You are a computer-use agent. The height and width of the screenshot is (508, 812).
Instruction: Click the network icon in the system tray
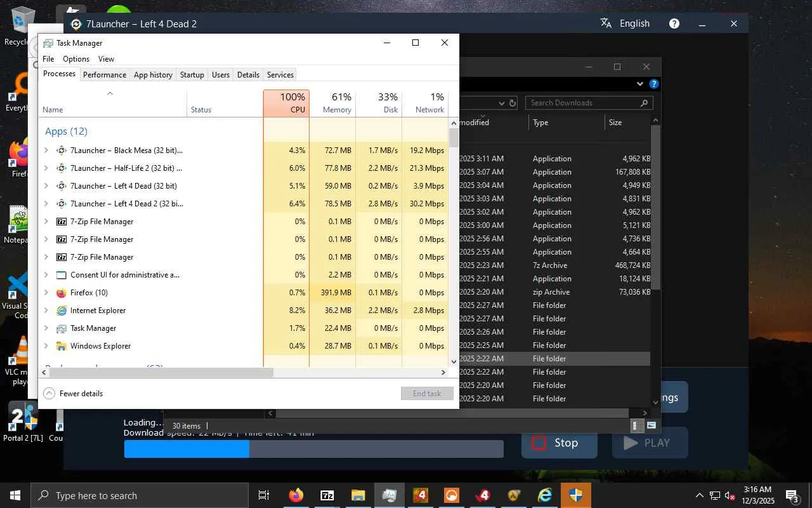coord(715,495)
